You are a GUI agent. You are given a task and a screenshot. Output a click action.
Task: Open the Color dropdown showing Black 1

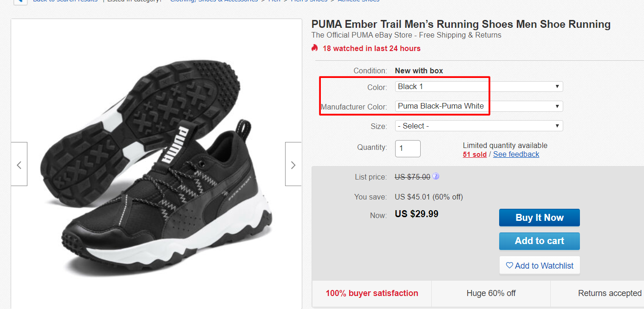coord(478,87)
